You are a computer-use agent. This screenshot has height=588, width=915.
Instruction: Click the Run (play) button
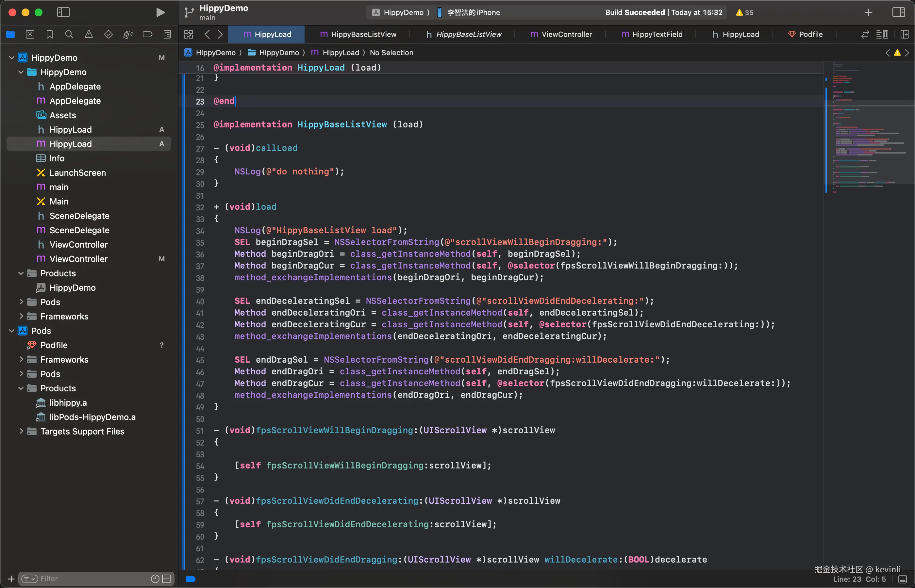tap(160, 12)
